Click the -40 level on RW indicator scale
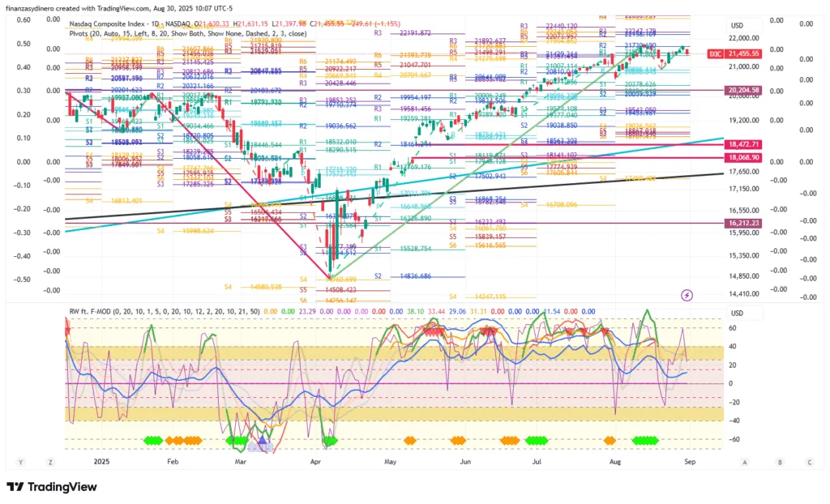830x504 pixels. coord(734,421)
